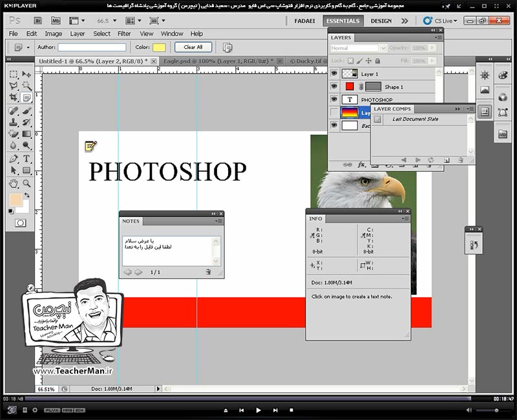Open the Window menu

point(172,34)
